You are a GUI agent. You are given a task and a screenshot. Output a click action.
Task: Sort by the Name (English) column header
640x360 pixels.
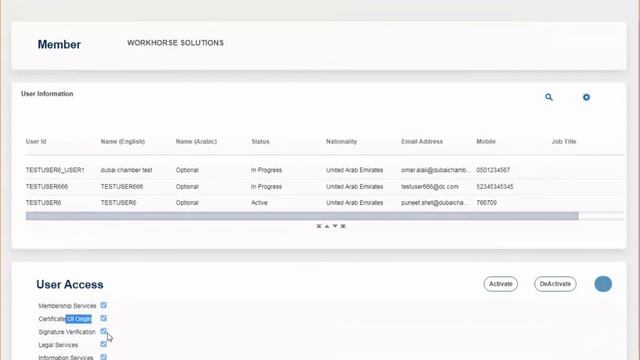pyautogui.click(x=122, y=142)
